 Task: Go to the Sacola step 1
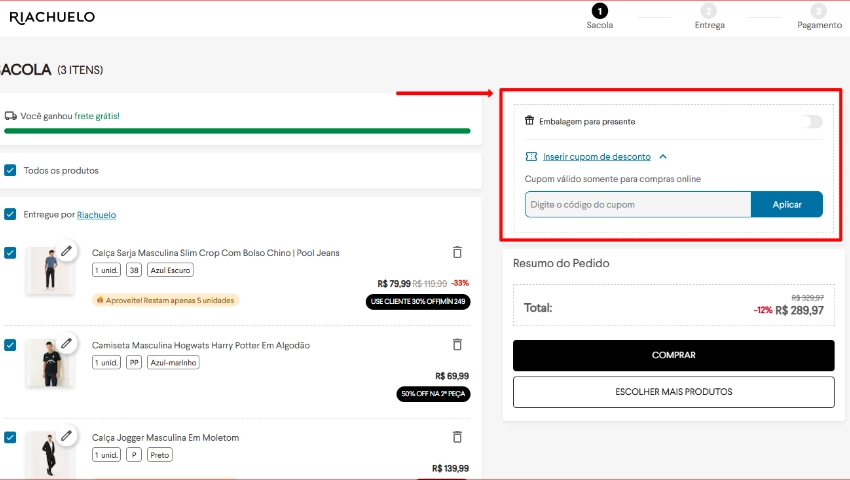click(600, 16)
